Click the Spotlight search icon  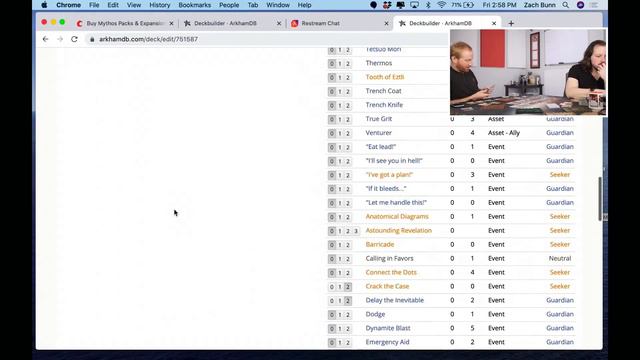pyautogui.click(x=565, y=5)
